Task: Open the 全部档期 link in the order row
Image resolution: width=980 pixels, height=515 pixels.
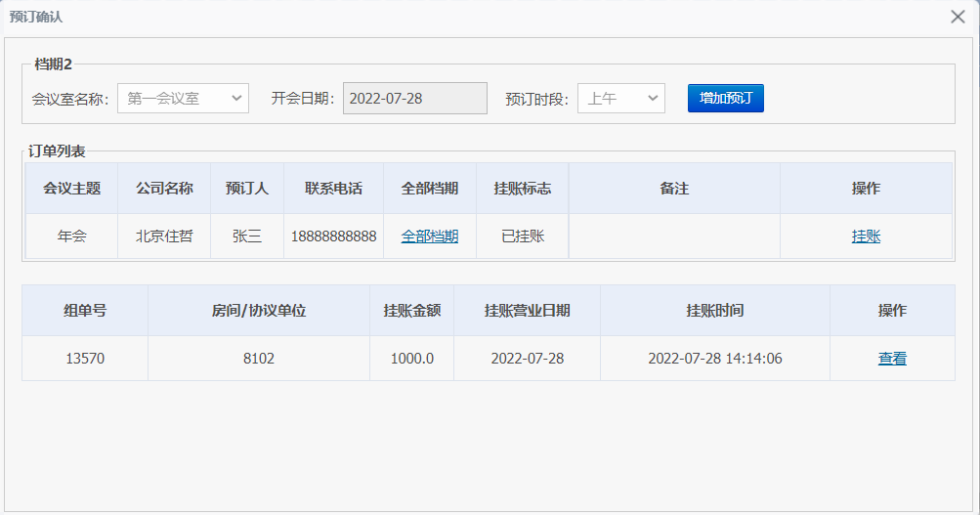Action: [x=430, y=236]
